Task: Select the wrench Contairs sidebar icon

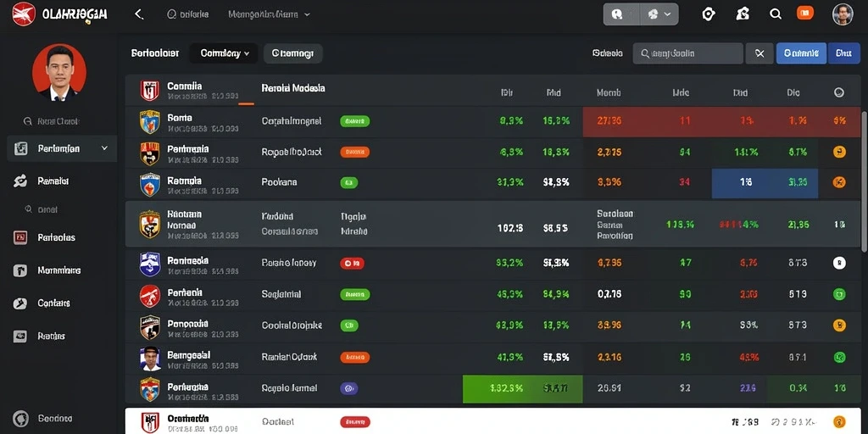Action: [x=20, y=303]
